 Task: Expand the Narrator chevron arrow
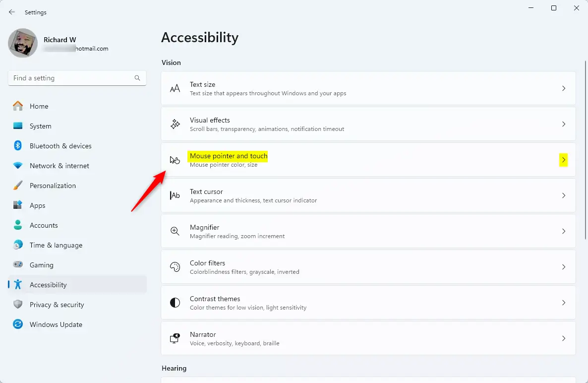pos(563,338)
